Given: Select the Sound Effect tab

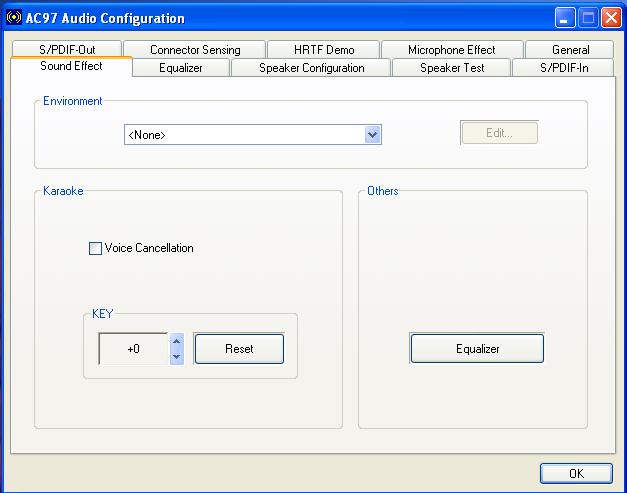Looking at the screenshot, I should pos(71,67).
